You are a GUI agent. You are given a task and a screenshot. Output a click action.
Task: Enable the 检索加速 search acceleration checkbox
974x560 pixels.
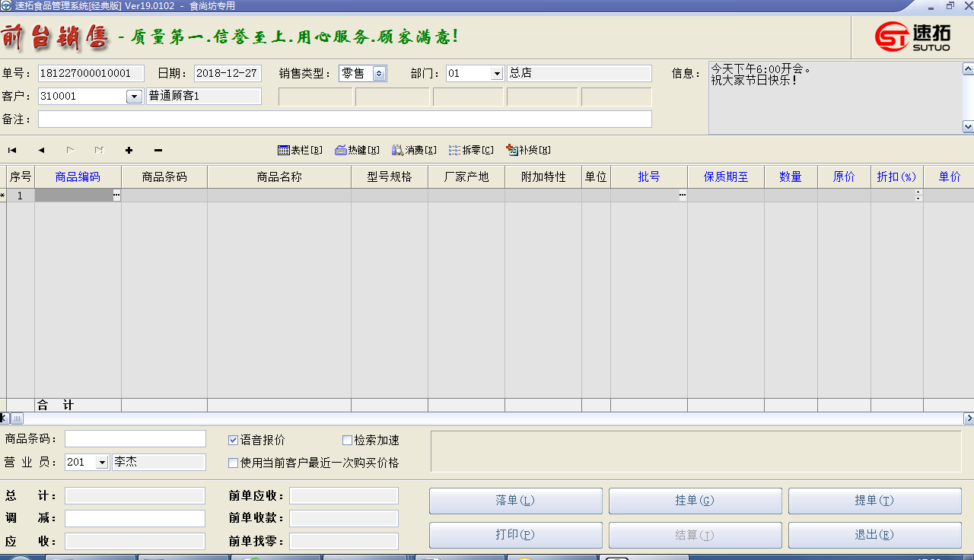[x=347, y=440]
